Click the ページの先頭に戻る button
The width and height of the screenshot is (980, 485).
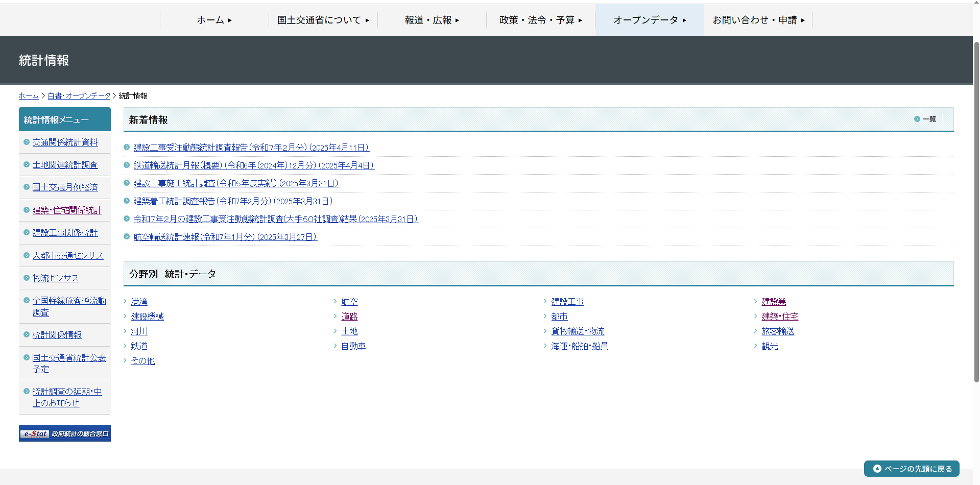tap(911, 468)
